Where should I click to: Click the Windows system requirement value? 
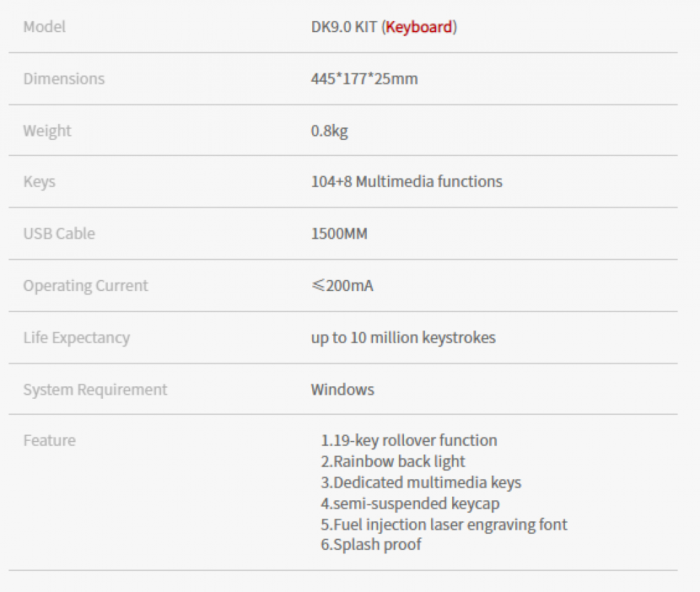point(342,389)
